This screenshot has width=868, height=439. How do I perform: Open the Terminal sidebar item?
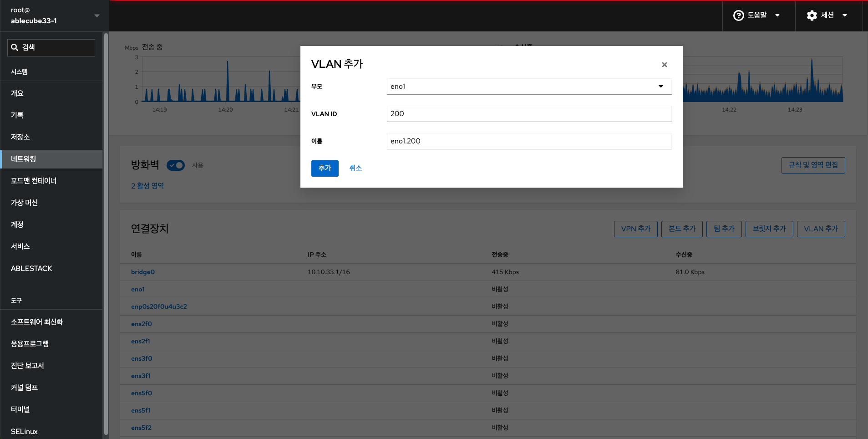click(20, 409)
